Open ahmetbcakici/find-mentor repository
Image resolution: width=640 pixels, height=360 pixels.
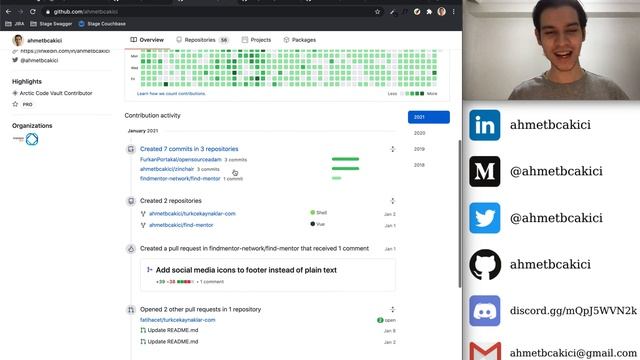pyautogui.click(x=181, y=225)
